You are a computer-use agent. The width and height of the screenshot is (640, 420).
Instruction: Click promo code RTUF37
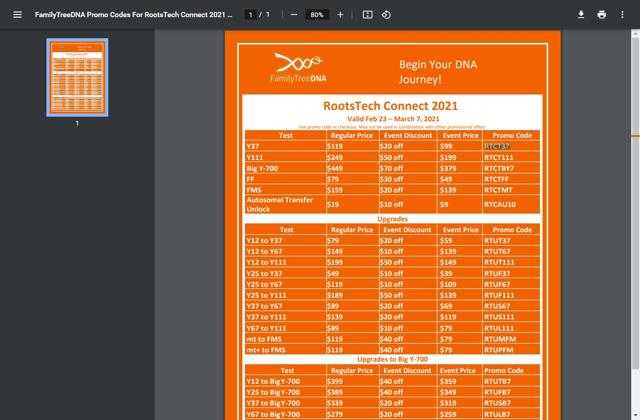coord(497,273)
